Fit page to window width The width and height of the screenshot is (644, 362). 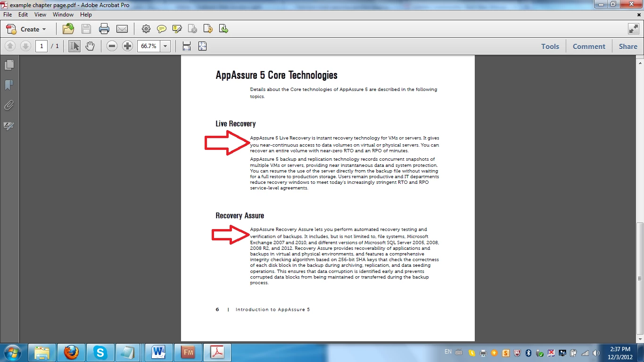click(x=187, y=46)
